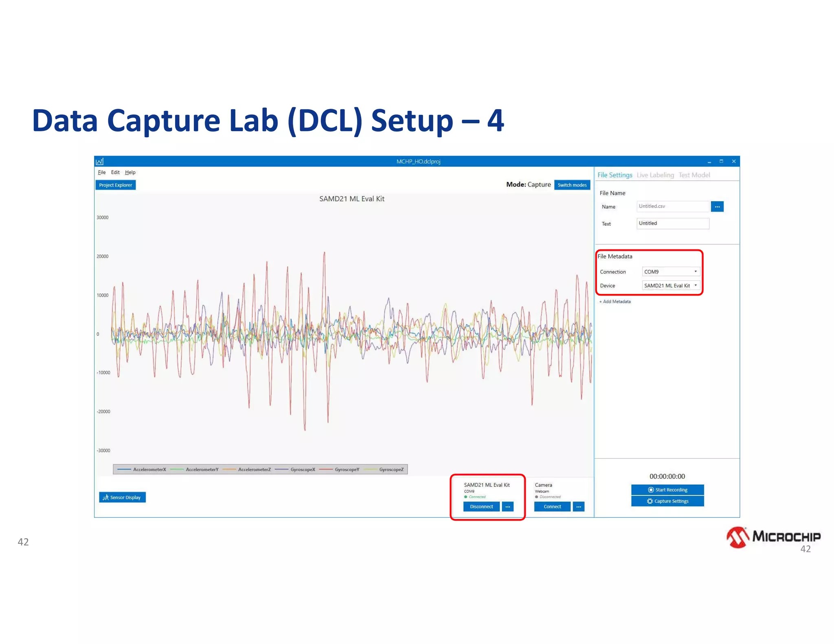Open the Project Explorer
Viewport: 834px width, 644px height.
[x=116, y=185]
